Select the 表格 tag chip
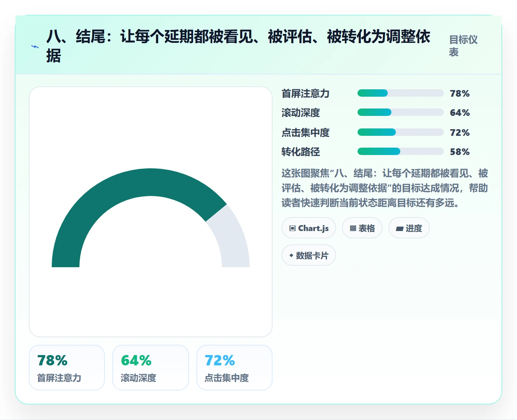 coord(362,228)
